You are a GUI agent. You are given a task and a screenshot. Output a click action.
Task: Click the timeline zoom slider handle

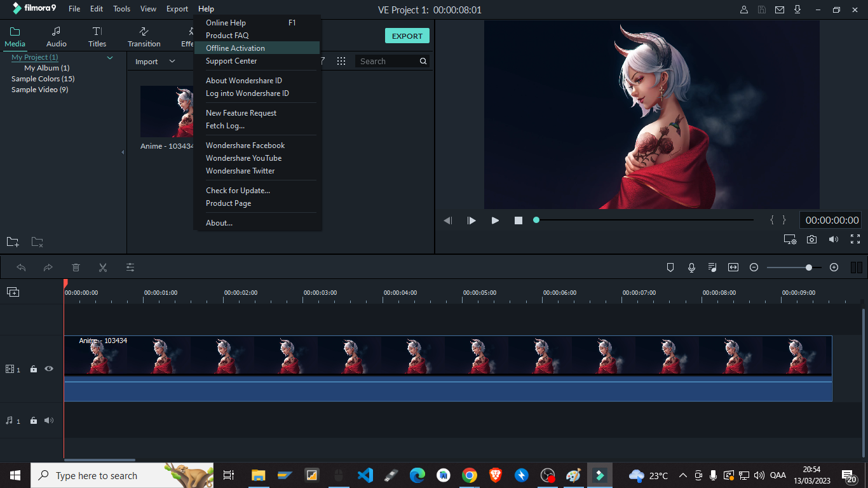click(809, 268)
